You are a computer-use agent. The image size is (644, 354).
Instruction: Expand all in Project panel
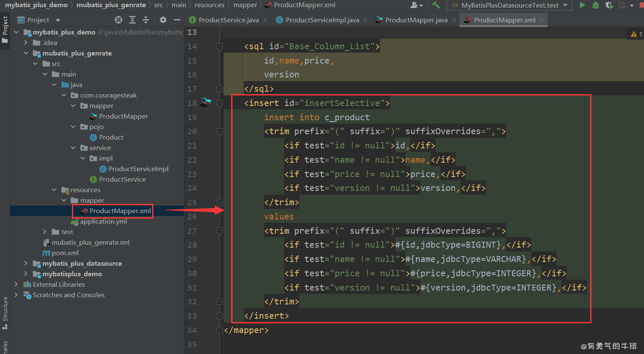(x=132, y=20)
